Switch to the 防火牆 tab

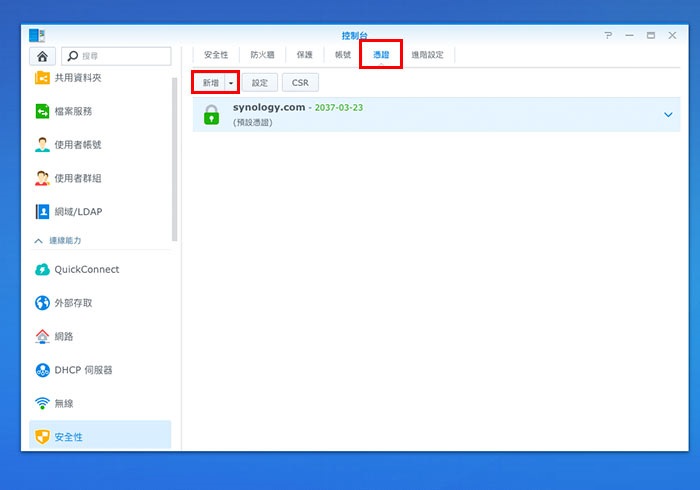pos(262,55)
